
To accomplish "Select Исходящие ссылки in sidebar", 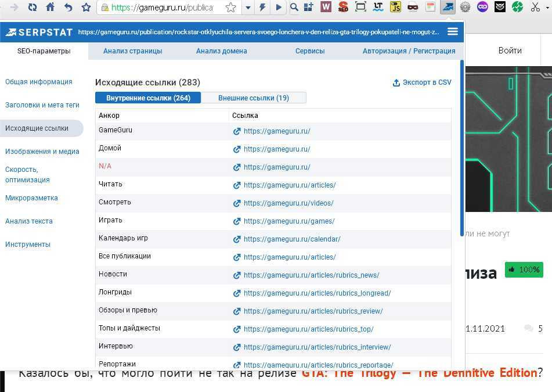I will click(42, 128).
